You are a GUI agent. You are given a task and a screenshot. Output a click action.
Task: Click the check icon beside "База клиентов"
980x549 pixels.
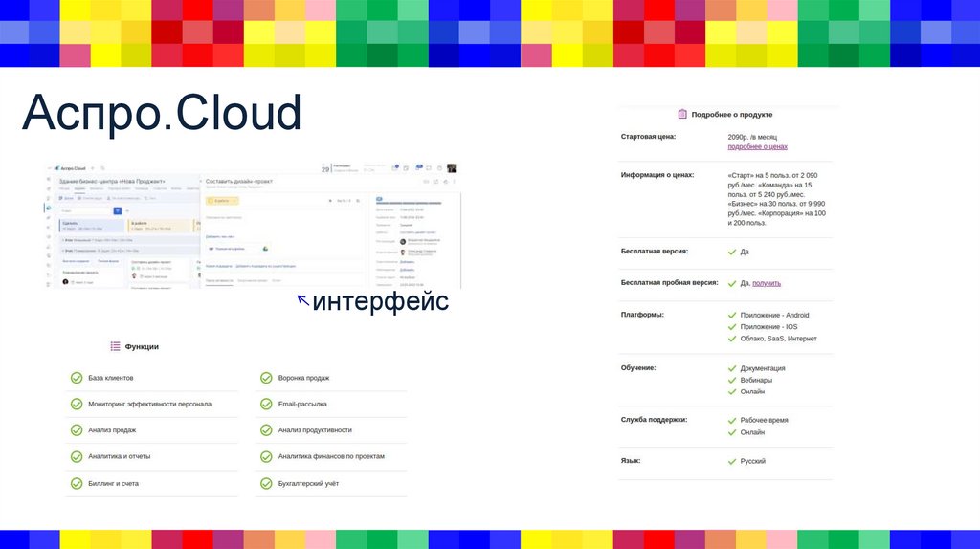point(77,378)
